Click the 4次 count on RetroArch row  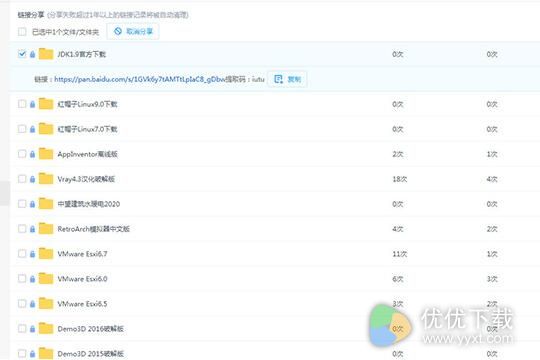pos(398,229)
